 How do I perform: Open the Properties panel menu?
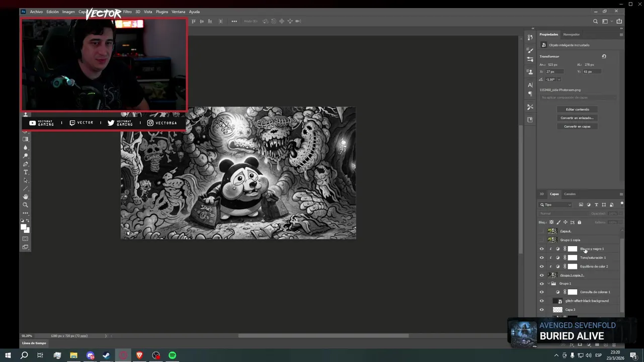[621, 34]
